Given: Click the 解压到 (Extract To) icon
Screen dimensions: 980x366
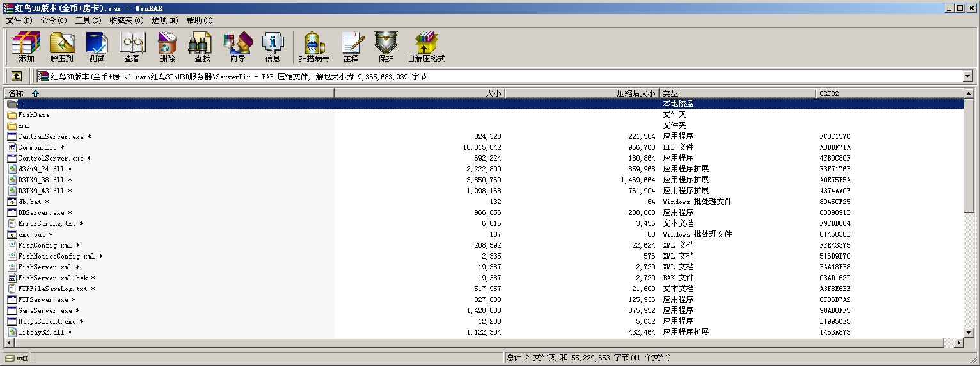Looking at the screenshot, I should click(61, 47).
